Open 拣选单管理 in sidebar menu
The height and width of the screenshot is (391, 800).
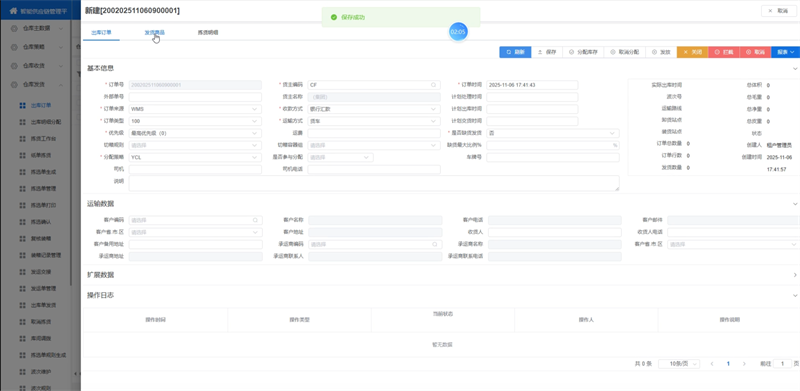(43, 189)
